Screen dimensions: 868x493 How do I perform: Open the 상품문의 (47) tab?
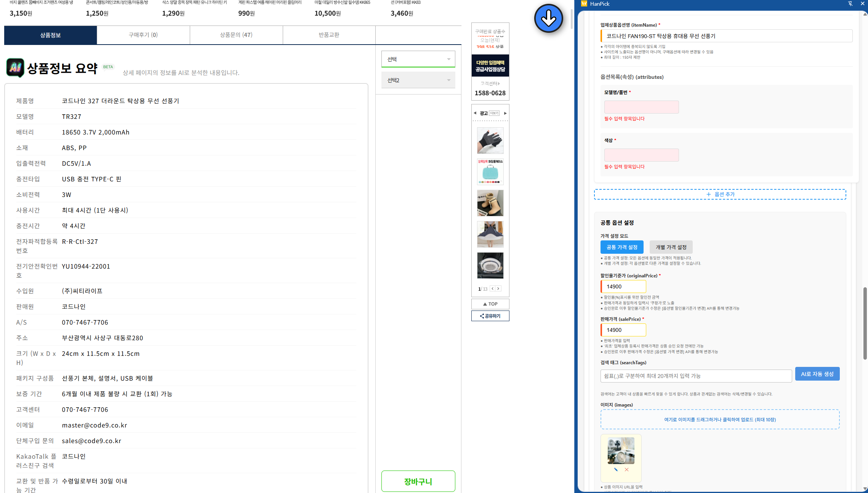(x=236, y=35)
